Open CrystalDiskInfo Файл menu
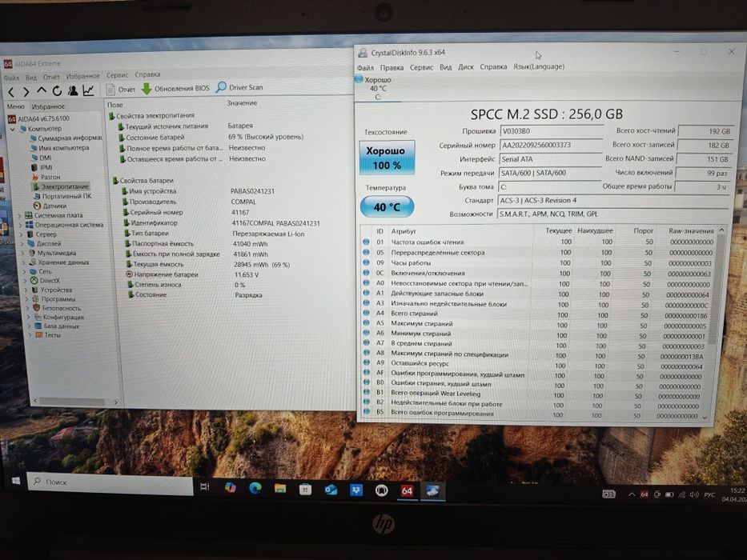 pos(365,68)
